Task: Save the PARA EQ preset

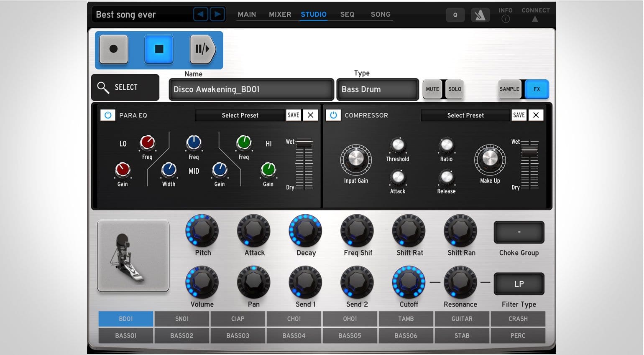Action: click(294, 115)
